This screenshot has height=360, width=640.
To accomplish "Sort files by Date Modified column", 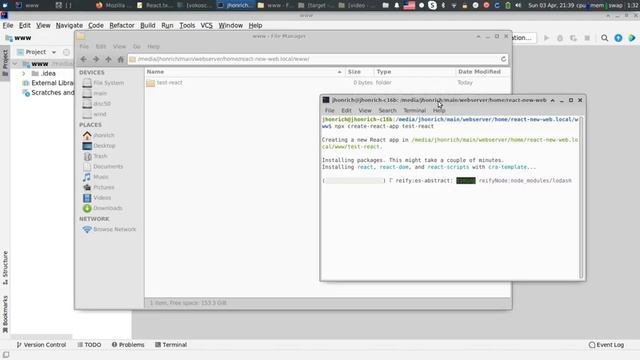I will coord(483,72).
